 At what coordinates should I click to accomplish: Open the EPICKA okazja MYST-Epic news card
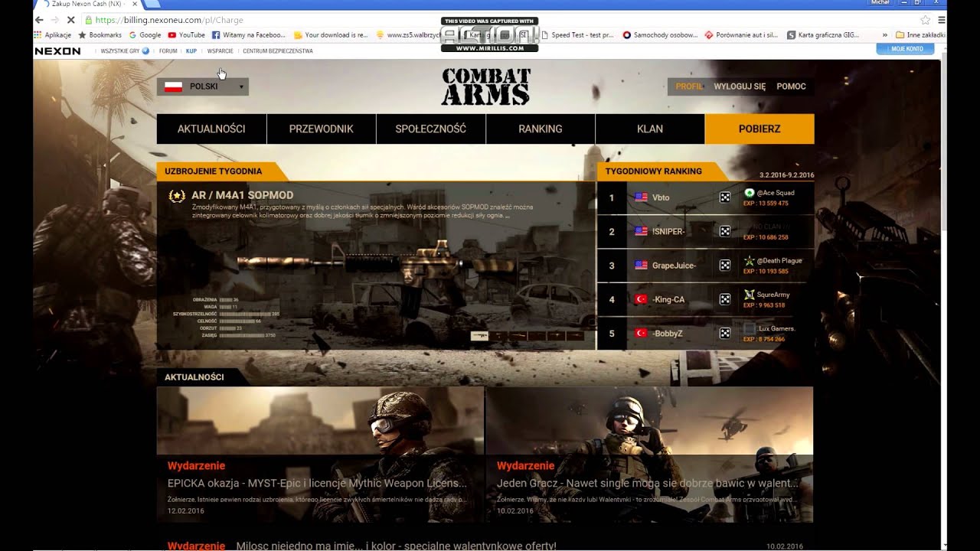pos(320,455)
